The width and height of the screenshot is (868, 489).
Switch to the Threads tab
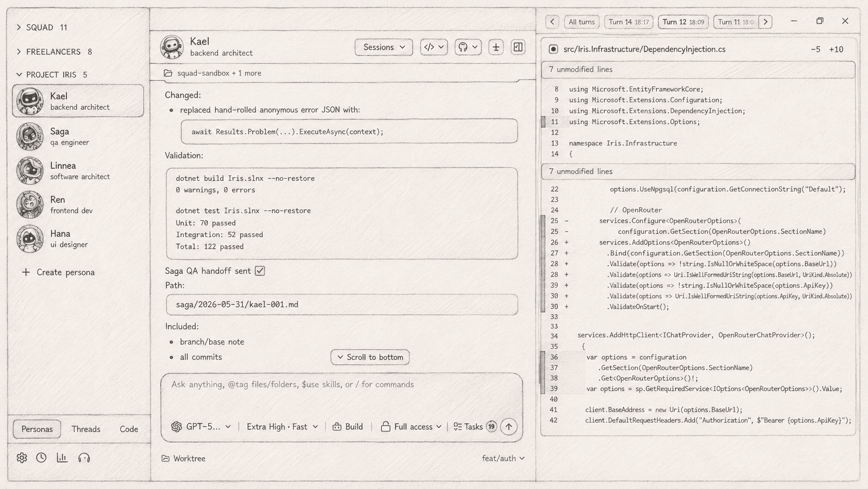(x=86, y=429)
